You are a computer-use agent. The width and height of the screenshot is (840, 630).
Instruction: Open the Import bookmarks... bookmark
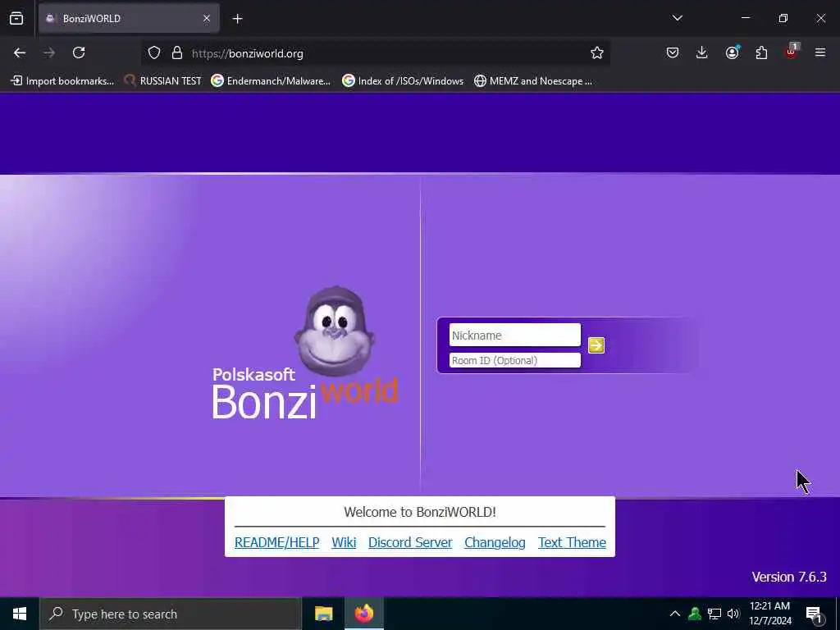62,81
